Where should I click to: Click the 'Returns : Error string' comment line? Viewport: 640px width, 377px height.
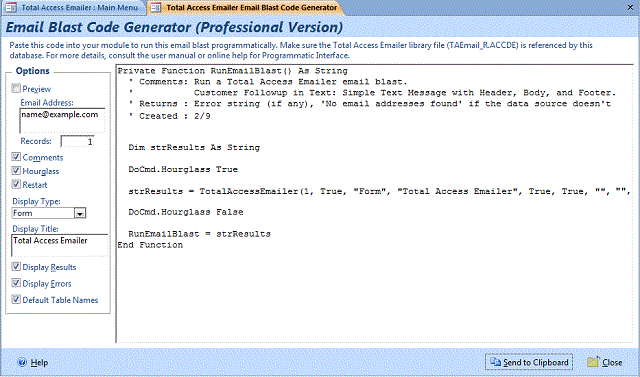[x=370, y=104]
